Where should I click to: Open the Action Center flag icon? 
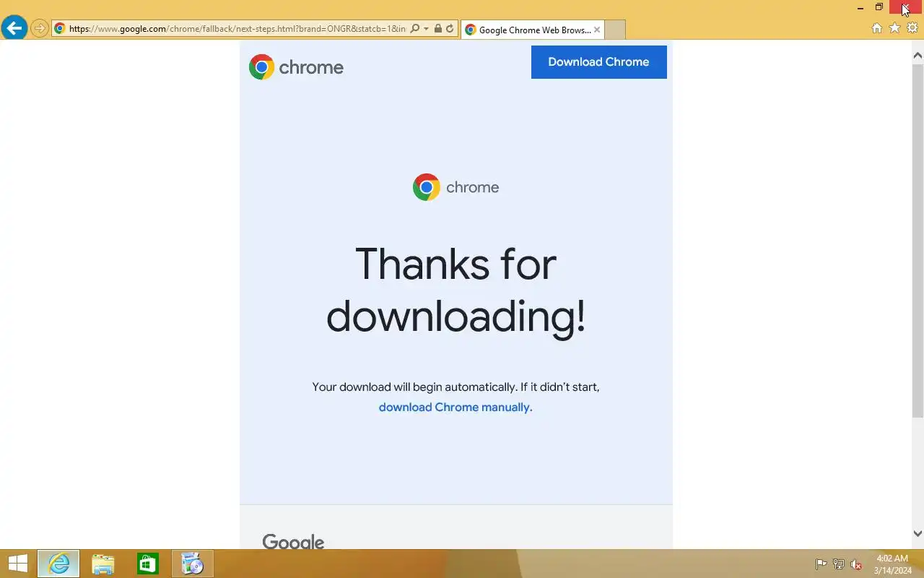tap(821, 564)
